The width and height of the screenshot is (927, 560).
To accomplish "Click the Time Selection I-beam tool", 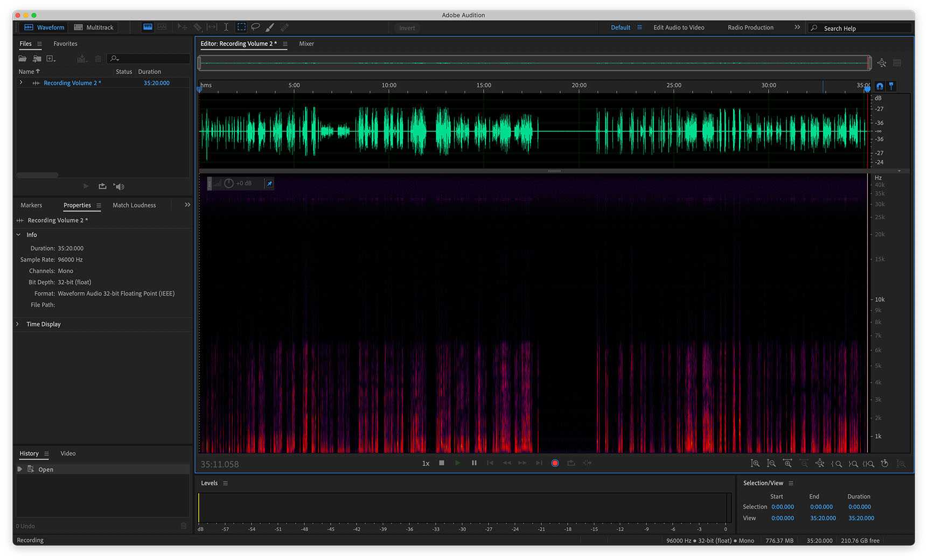I will click(226, 27).
